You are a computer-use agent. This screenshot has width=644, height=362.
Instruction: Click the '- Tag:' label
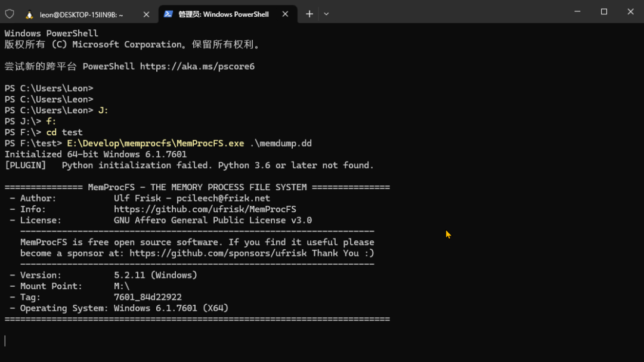pos(25,297)
